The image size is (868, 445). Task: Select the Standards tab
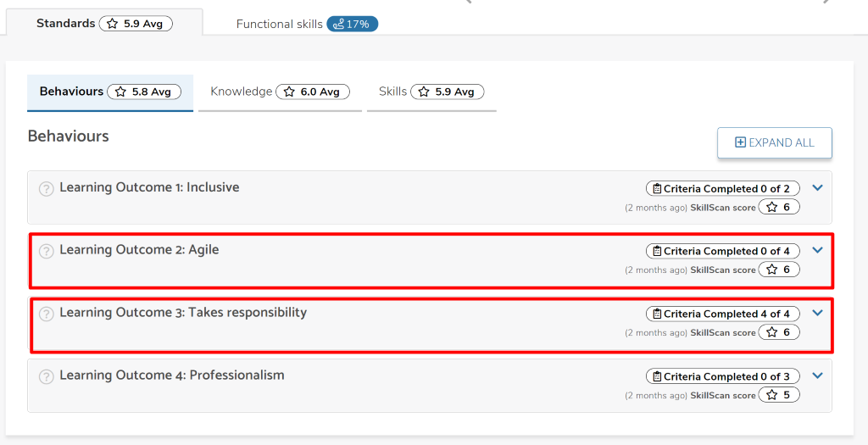(104, 23)
